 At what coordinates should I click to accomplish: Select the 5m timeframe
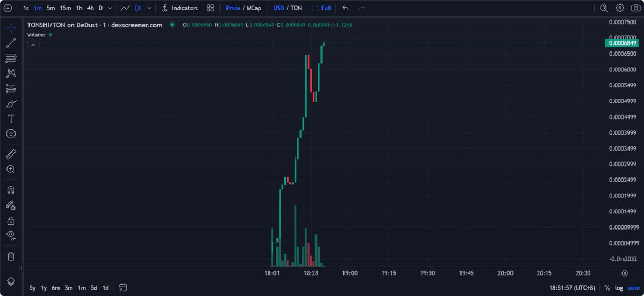coord(50,8)
